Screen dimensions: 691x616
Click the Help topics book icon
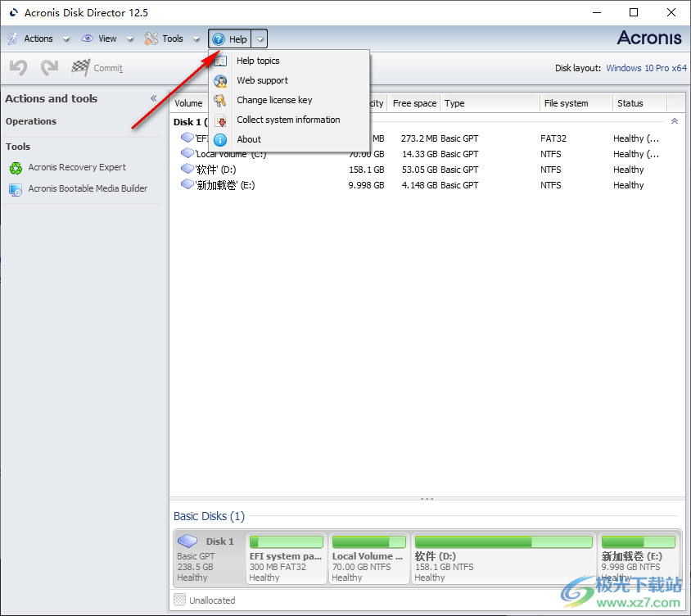tap(220, 61)
